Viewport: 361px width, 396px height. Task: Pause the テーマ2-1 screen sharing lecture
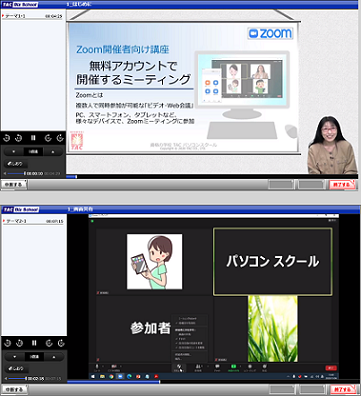[34, 343]
